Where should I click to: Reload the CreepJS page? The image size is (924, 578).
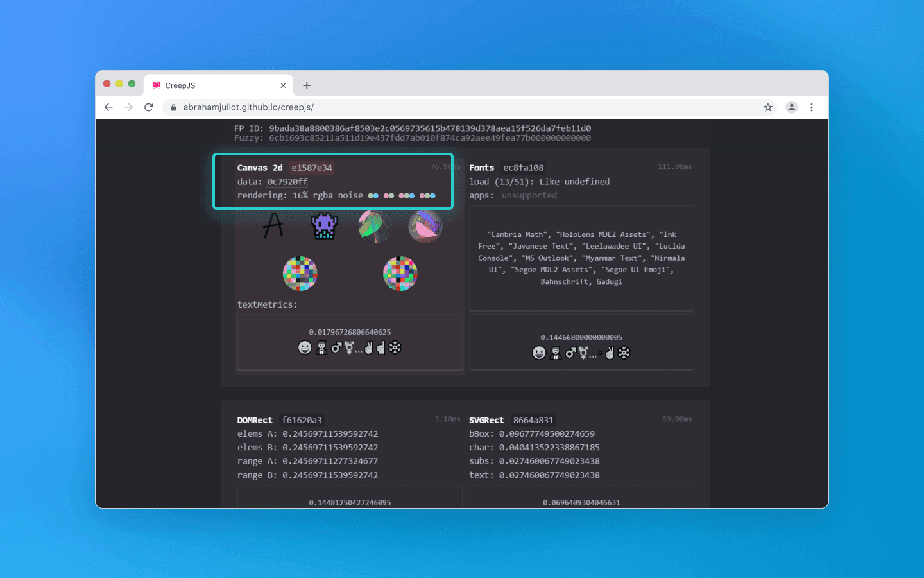149,107
